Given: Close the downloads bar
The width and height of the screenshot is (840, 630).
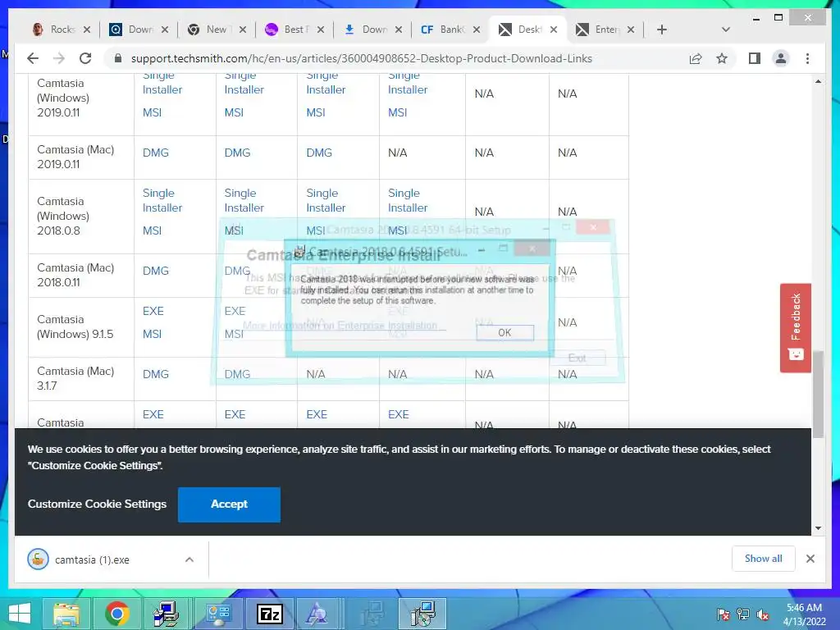Looking at the screenshot, I should 810,559.
